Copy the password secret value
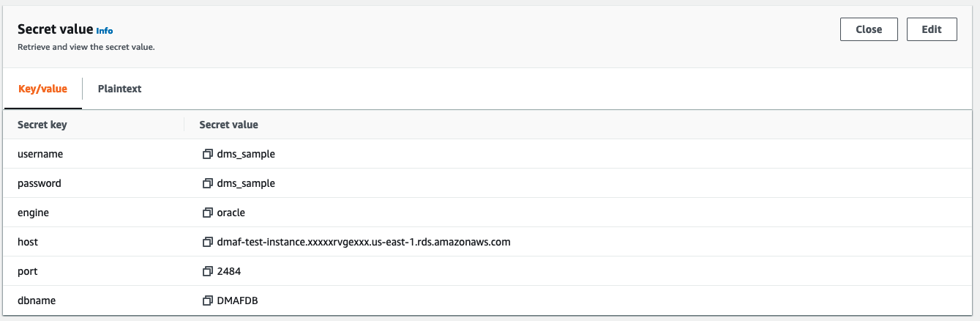This screenshot has width=980, height=321. 207,184
